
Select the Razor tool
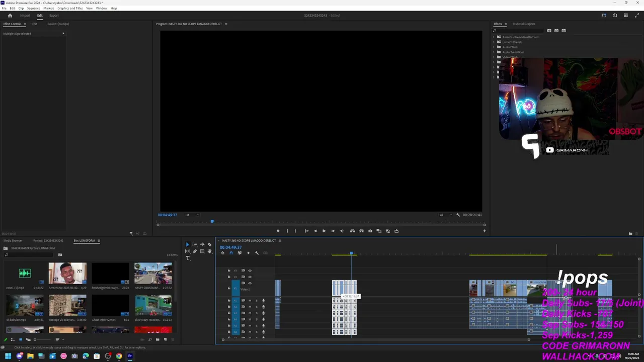click(209, 244)
